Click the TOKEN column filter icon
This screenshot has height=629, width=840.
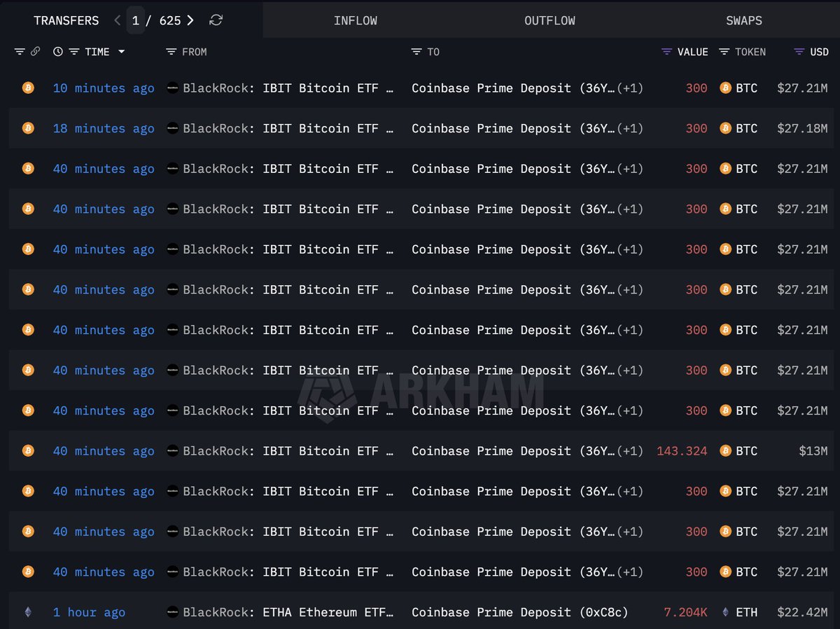click(726, 51)
